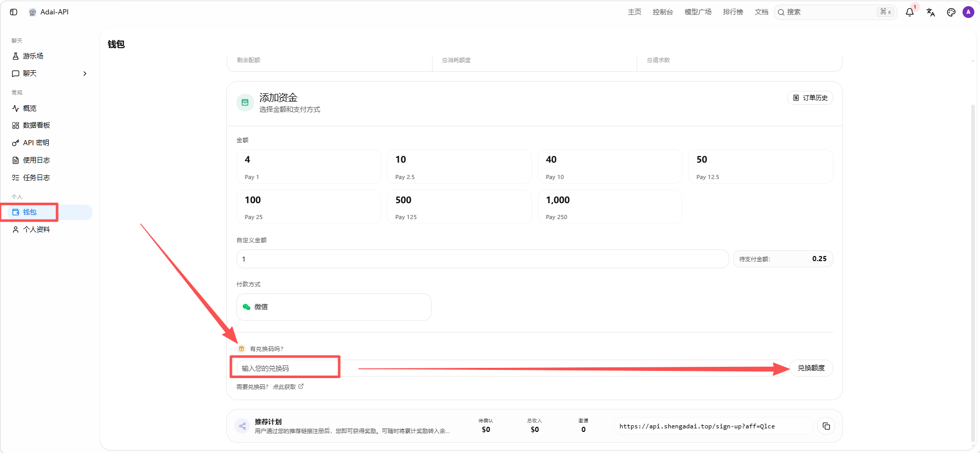Open the theme palette icon

tap(951, 12)
